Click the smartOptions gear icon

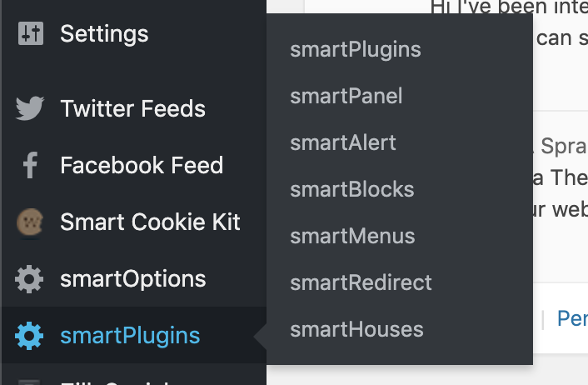click(x=30, y=279)
